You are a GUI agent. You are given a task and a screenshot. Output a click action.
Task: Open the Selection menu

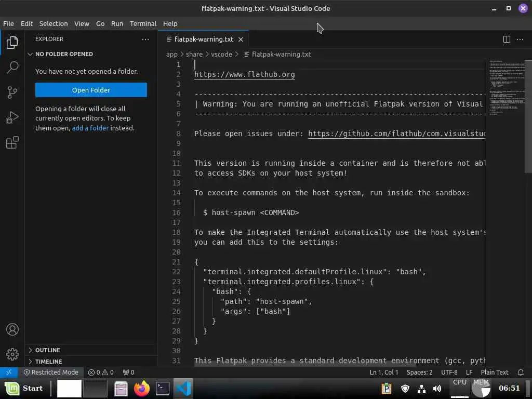pos(54,24)
